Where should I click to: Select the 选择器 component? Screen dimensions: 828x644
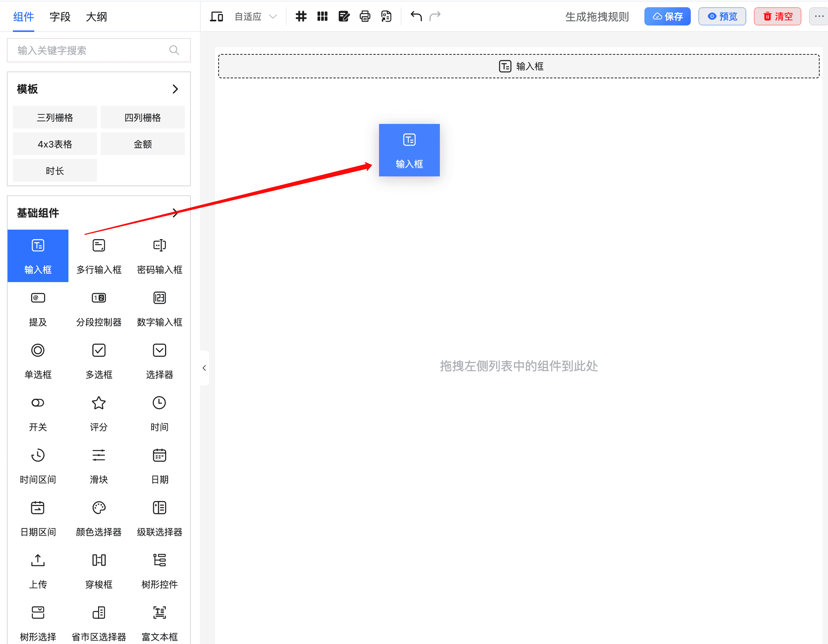point(160,361)
